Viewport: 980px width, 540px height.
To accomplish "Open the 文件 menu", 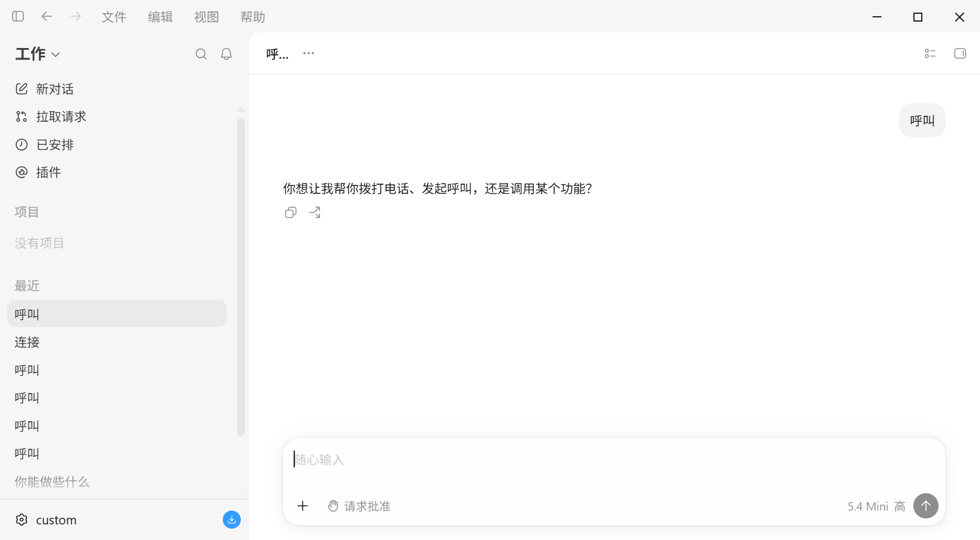I will point(114,17).
